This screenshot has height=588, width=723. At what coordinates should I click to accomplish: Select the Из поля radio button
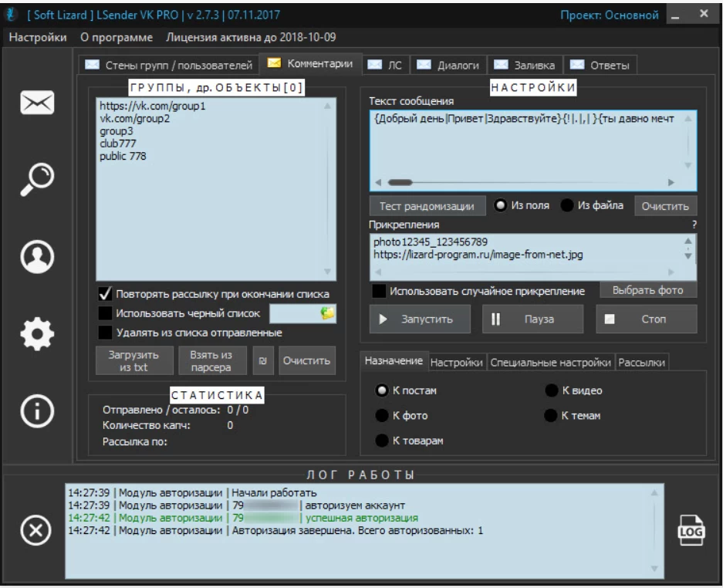[500, 205]
